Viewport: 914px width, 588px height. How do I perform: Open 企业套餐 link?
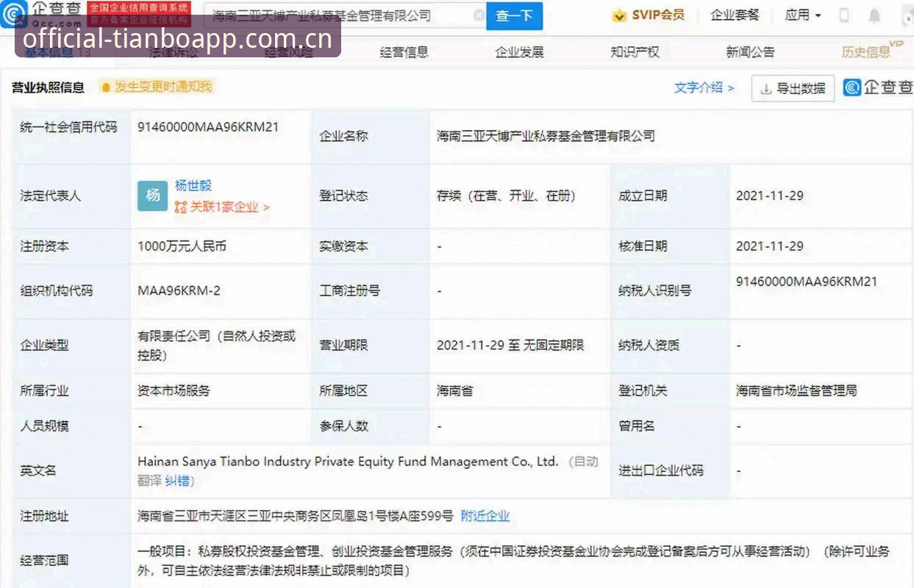click(735, 15)
